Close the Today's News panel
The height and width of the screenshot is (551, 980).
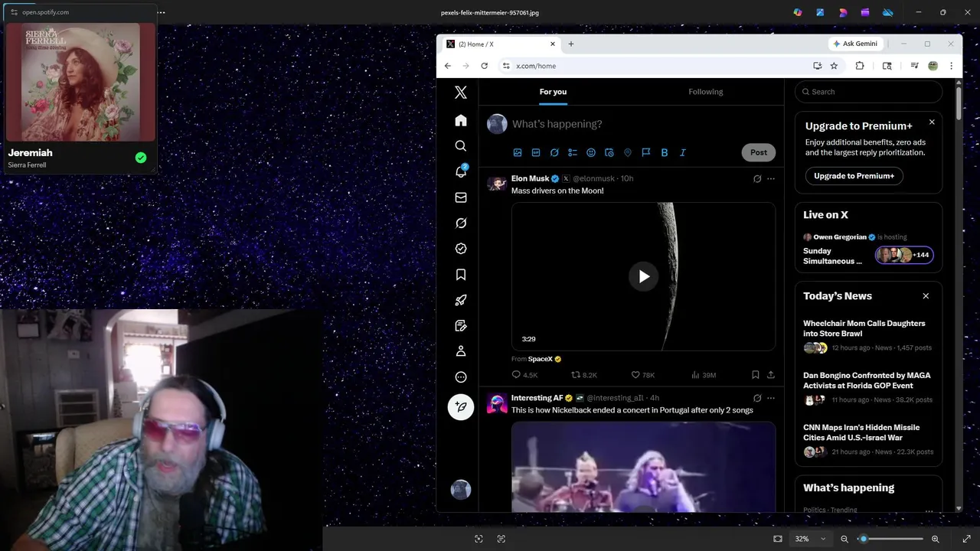tap(926, 296)
